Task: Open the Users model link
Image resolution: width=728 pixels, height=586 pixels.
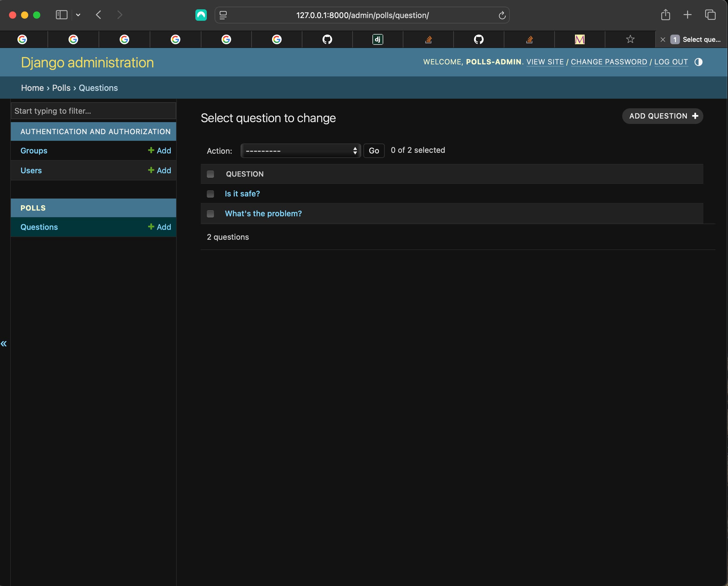Action: point(31,171)
